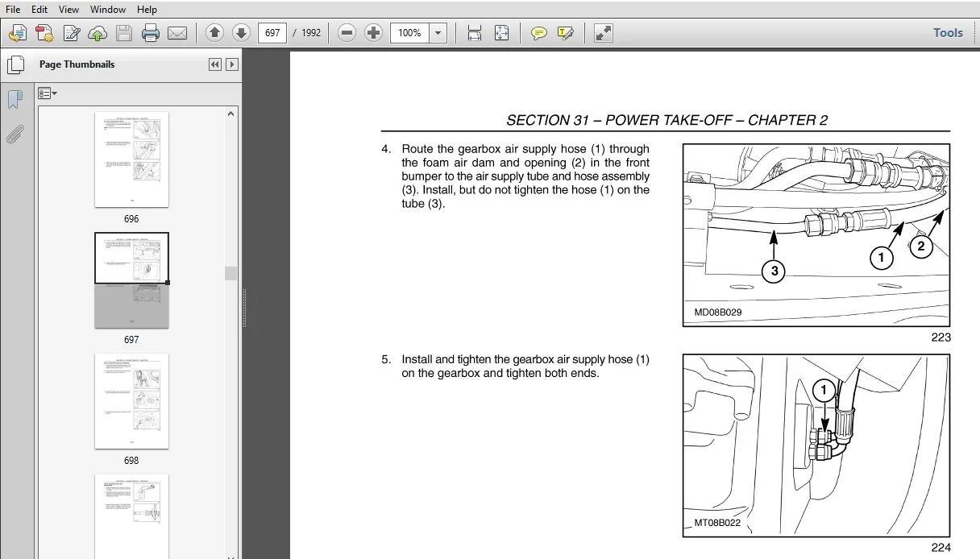Viewport: 980px width, 559px height.
Task: Collapse the thumbnails panel with double-arrow button
Action: point(215,64)
